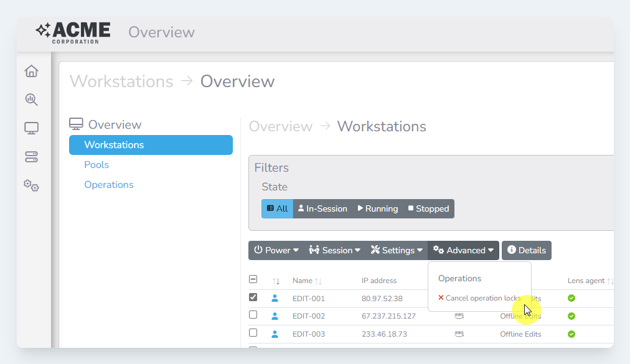Click the Home icon in sidebar
The width and height of the screenshot is (630, 364).
tap(31, 72)
